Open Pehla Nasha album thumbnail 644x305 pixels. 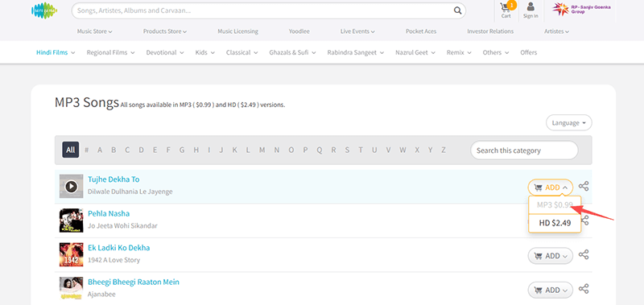(71, 221)
